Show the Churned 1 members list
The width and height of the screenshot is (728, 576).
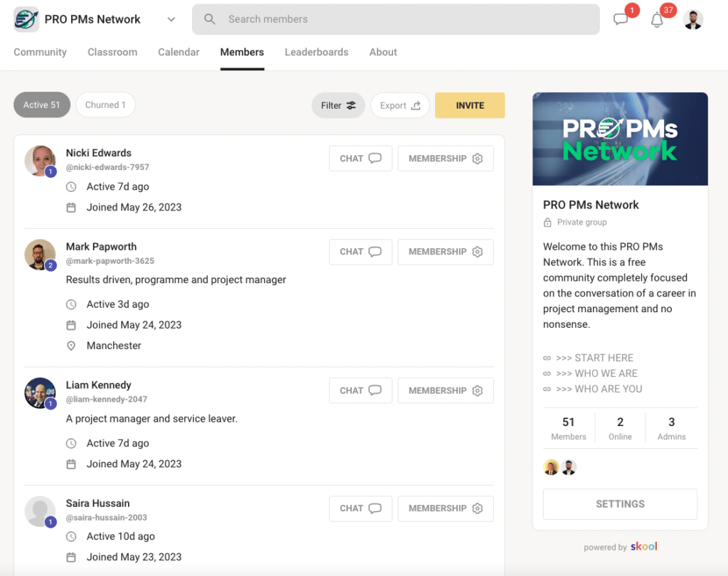pyautogui.click(x=105, y=105)
